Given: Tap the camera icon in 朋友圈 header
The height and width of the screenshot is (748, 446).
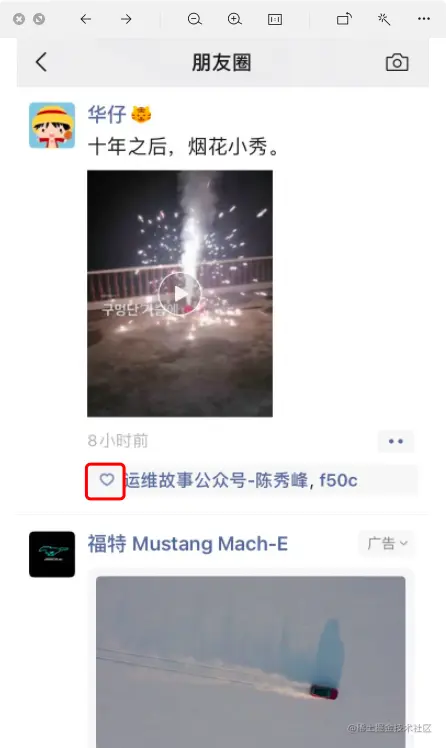Looking at the screenshot, I should point(397,62).
